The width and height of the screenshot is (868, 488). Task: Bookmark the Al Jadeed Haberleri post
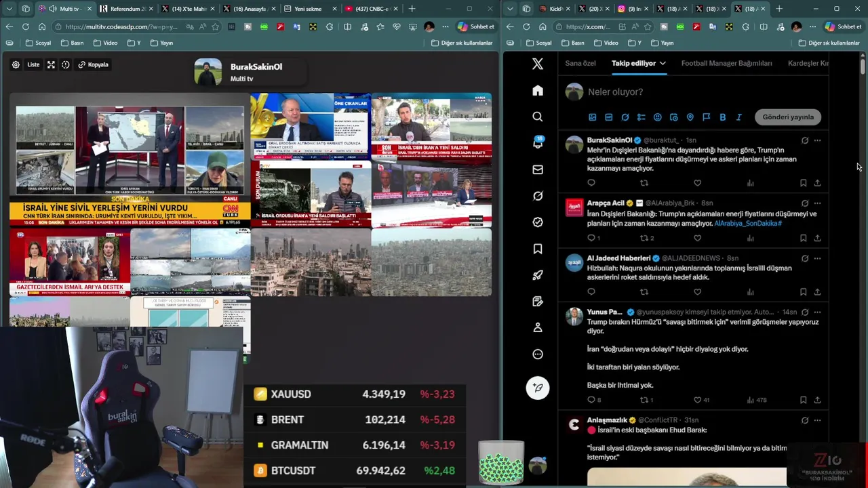[803, 292]
